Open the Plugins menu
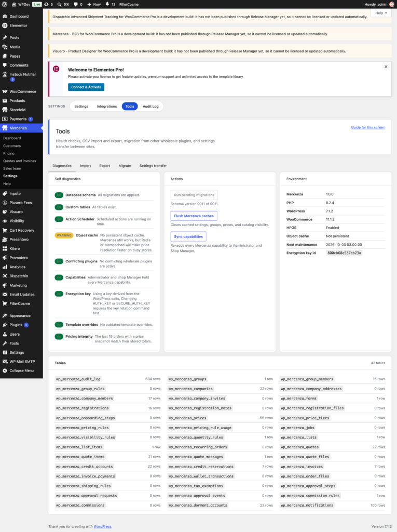The height and width of the screenshot is (532, 397). [21, 325]
